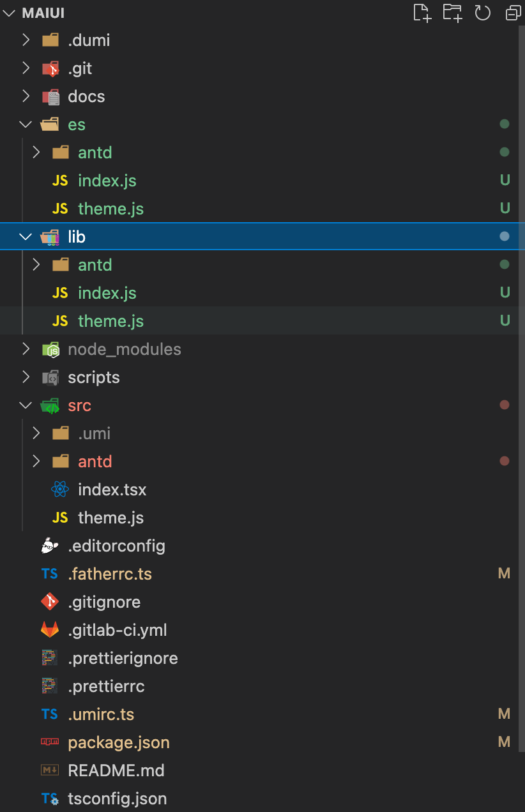Expand the antd folder under src
Image resolution: width=525 pixels, height=812 pixels.
(36, 461)
